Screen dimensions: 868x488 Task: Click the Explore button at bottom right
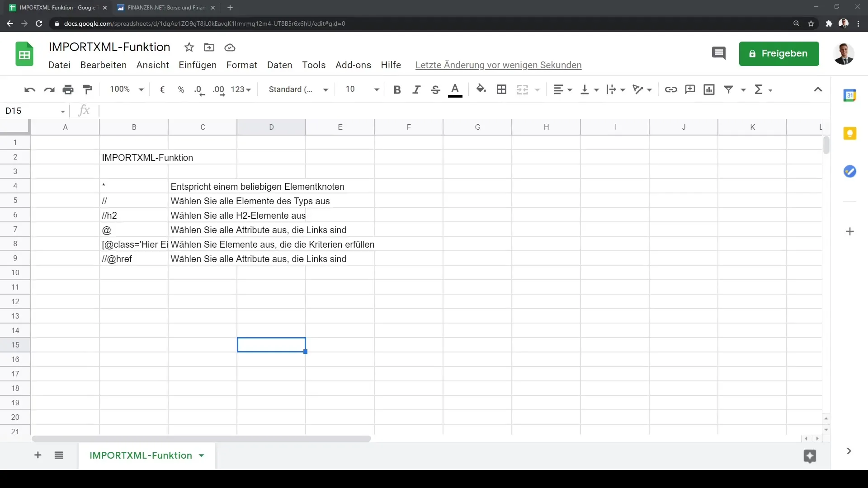(810, 456)
